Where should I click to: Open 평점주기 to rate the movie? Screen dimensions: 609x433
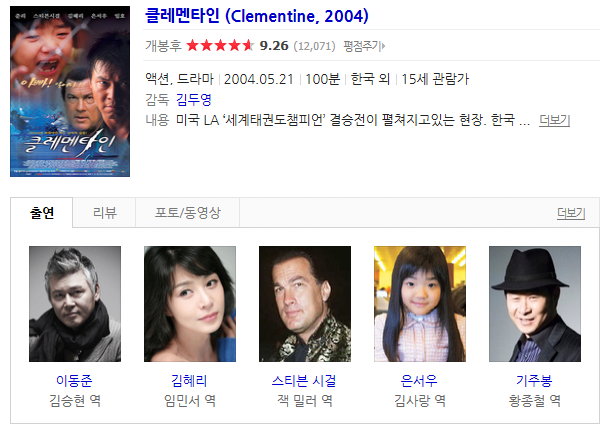[x=364, y=46]
